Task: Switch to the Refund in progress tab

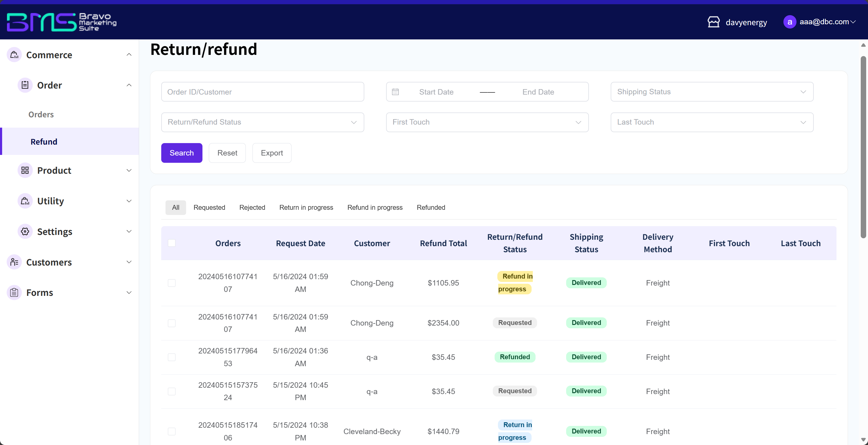Action: click(375, 207)
